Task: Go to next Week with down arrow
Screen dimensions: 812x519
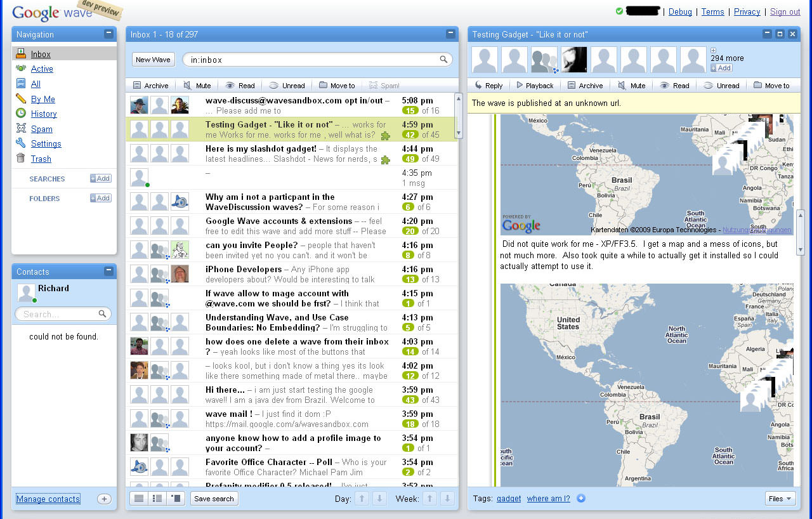Action: 447,499
